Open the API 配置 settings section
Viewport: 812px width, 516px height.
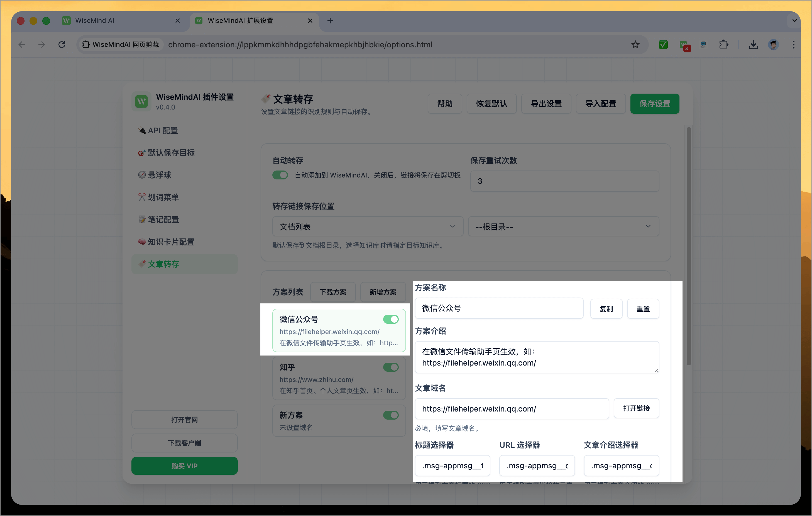pyautogui.click(x=163, y=130)
